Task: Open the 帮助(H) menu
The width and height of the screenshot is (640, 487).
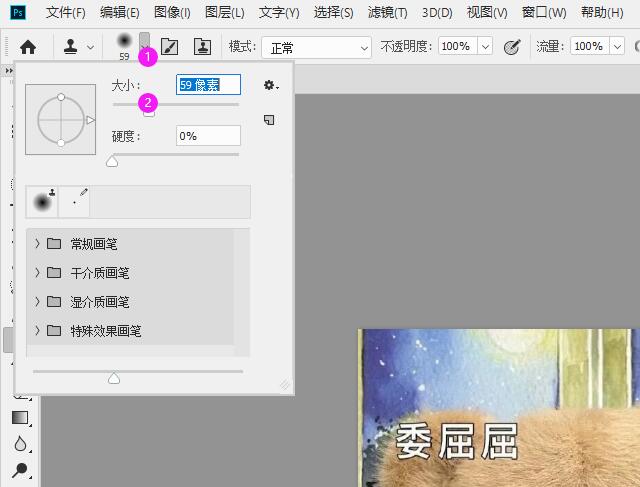Action: point(602,13)
